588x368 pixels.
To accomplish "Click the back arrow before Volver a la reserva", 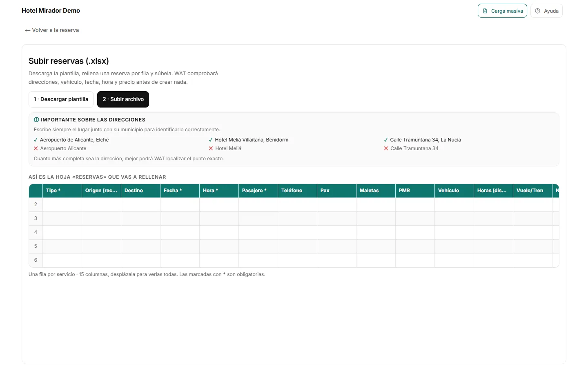I will 27,30.
